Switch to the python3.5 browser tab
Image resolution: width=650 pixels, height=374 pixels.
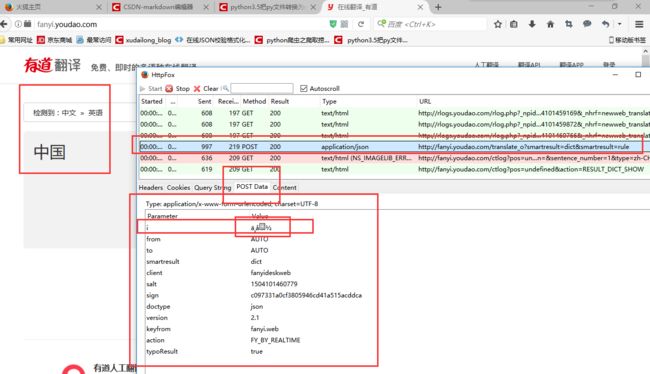267,7
